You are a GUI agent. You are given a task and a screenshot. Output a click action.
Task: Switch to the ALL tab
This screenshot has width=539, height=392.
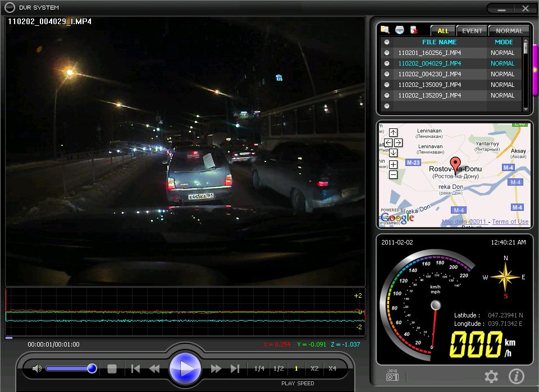443,31
